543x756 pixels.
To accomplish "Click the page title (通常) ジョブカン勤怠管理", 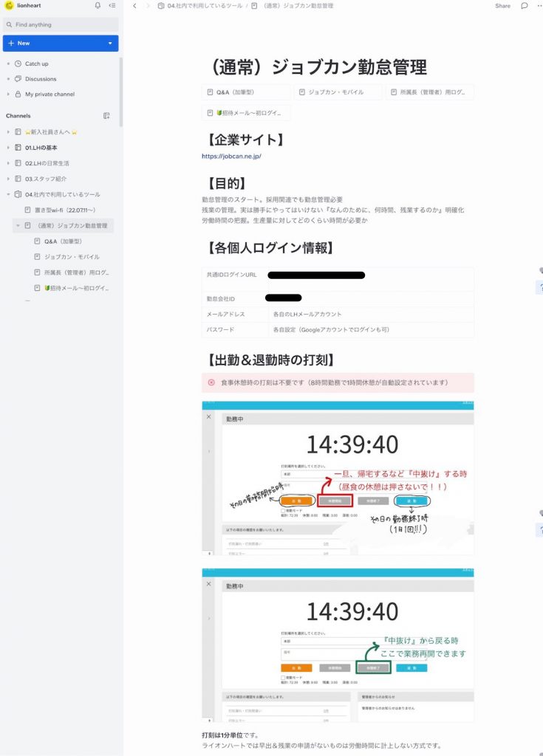I will [x=318, y=67].
